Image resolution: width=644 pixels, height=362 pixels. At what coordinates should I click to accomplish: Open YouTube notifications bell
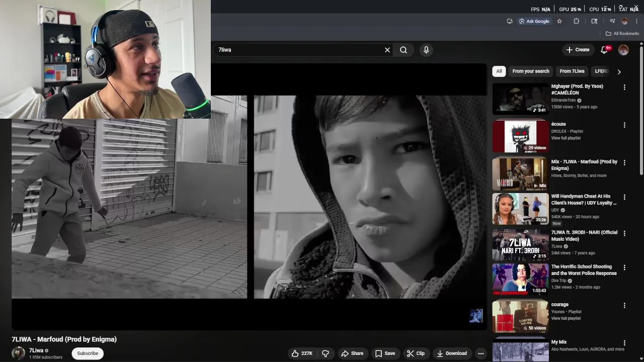click(x=605, y=50)
